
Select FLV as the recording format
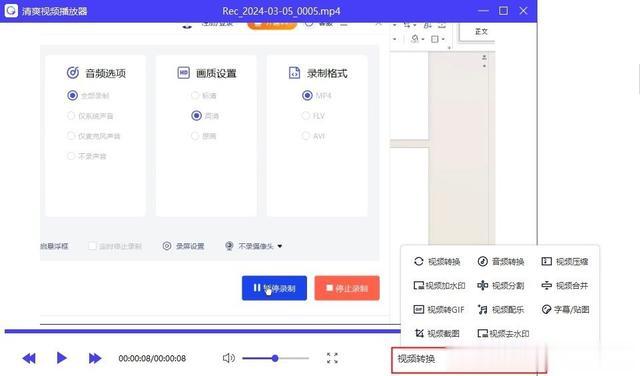point(306,116)
